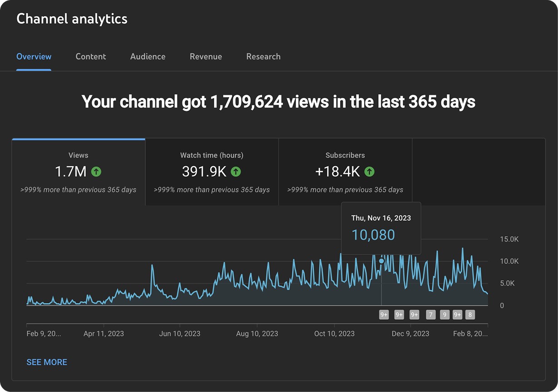Click the 1,709,624 views headline

click(278, 101)
